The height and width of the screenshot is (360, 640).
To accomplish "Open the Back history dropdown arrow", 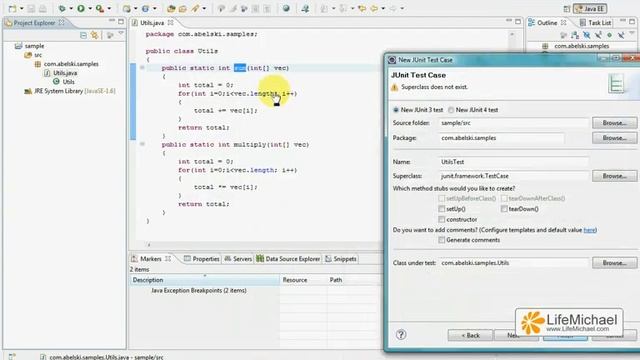I will coord(383,9).
